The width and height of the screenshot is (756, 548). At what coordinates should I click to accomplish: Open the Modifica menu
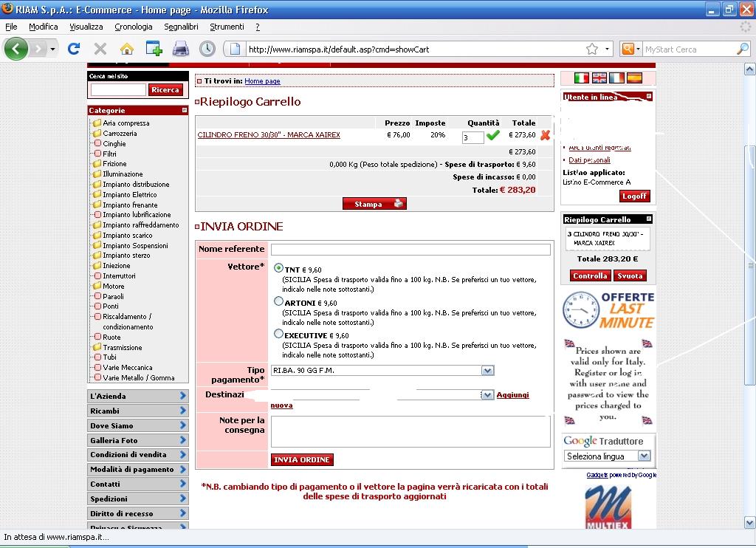[x=44, y=27]
